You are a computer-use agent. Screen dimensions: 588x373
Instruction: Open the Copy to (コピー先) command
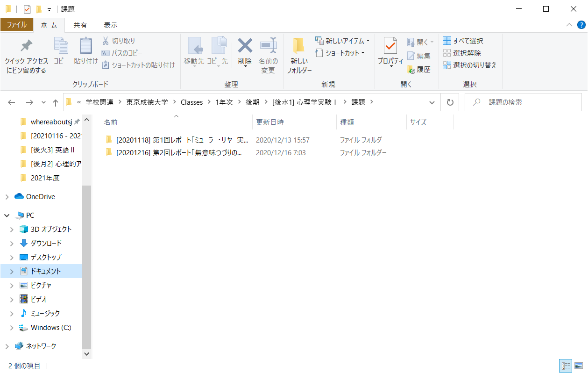pyautogui.click(x=218, y=52)
